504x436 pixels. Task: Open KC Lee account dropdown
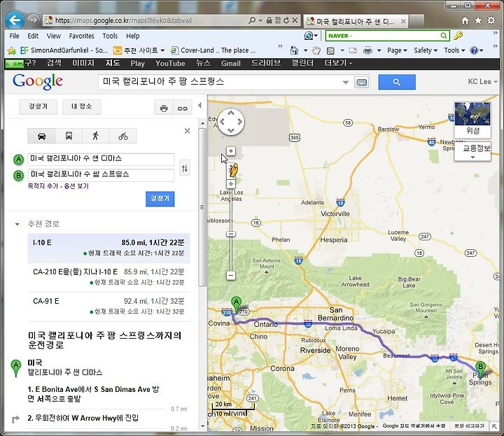point(482,82)
